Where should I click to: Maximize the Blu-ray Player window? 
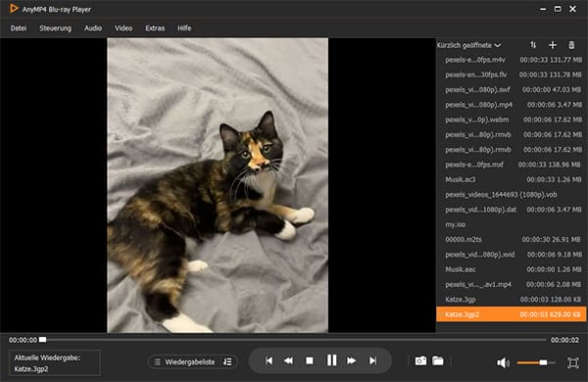[x=558, y=9]
